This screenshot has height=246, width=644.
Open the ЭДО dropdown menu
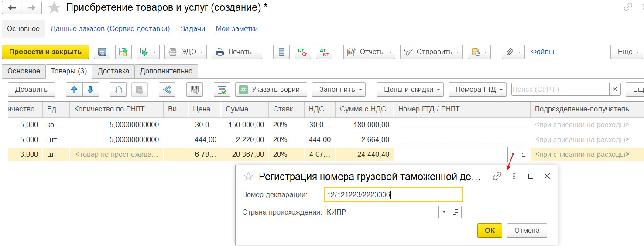tap(185, 52)
